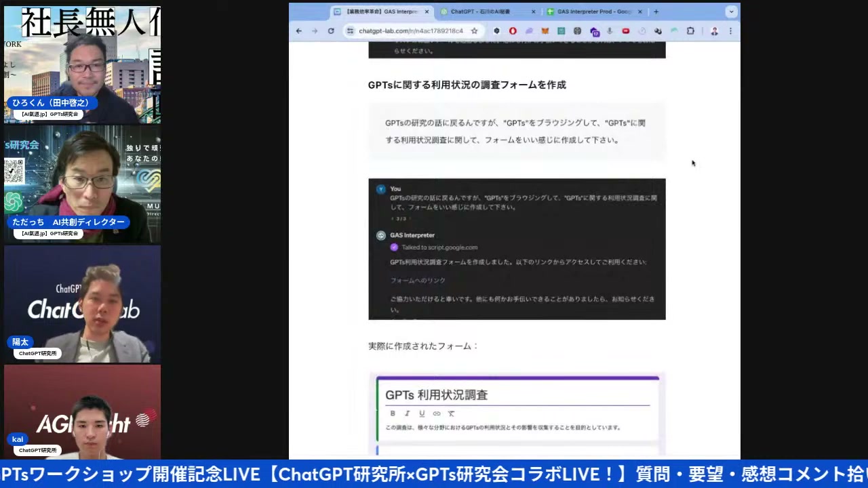
Task: Click the Underline icon in the form
Action: tap(422, 413)
